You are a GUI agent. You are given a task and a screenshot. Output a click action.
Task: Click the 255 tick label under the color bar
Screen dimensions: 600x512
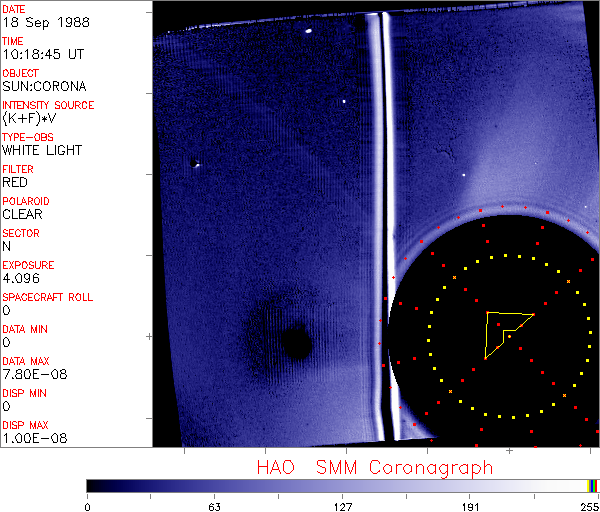point(588,505)
